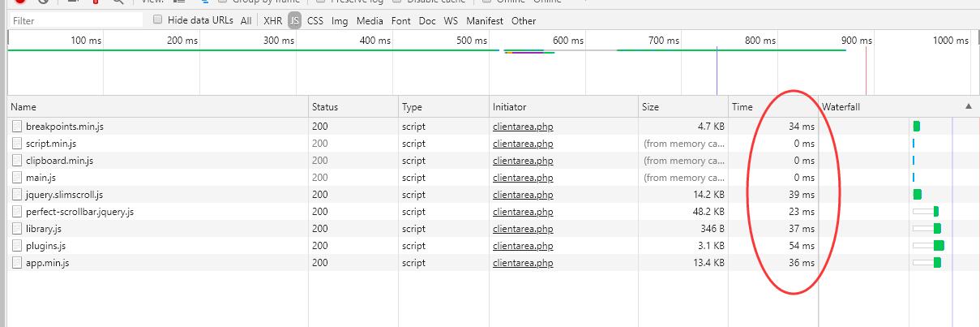Click the file icon beside script.min.js
The height and width of the screenshot is (327, 980).
coord(18,144)
